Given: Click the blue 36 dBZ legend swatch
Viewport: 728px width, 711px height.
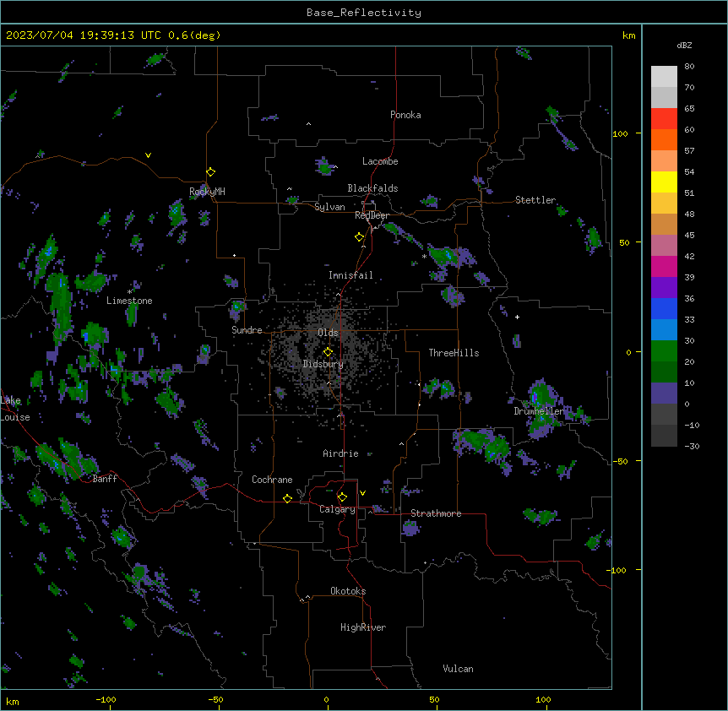Looking at the screenshot, I should pos(664,308).
